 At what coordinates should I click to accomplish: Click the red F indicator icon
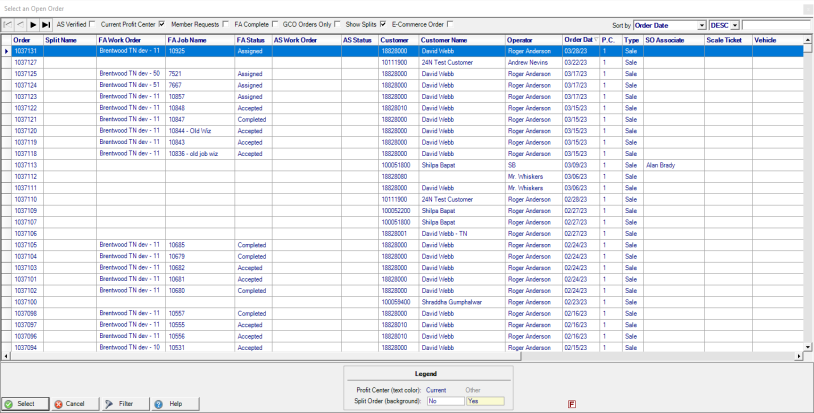pyautogui.click(x=571, y=404)
